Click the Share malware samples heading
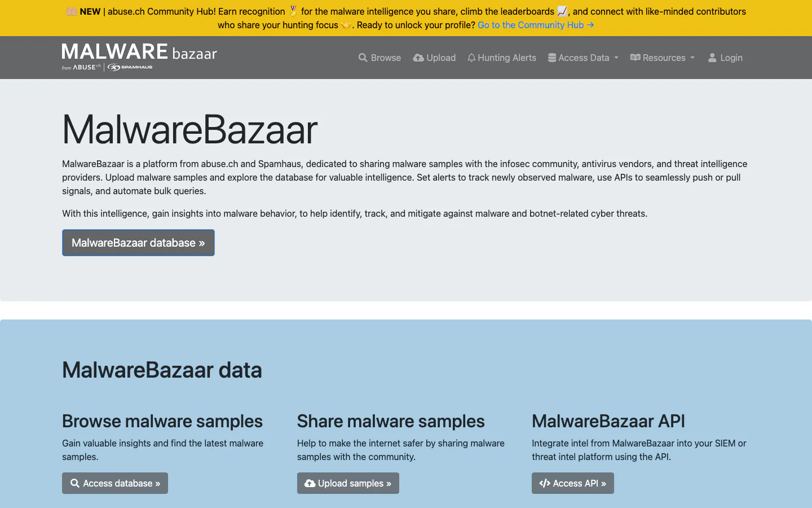This screenshot has width=812, height=508. [x=391, y=421]
